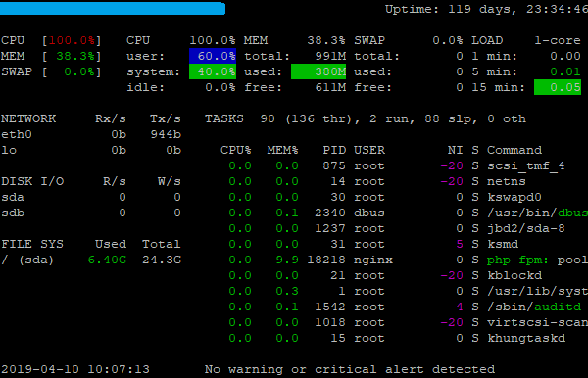
Task: Click the 9.9 MEM% value
Action: pos(287,260)
